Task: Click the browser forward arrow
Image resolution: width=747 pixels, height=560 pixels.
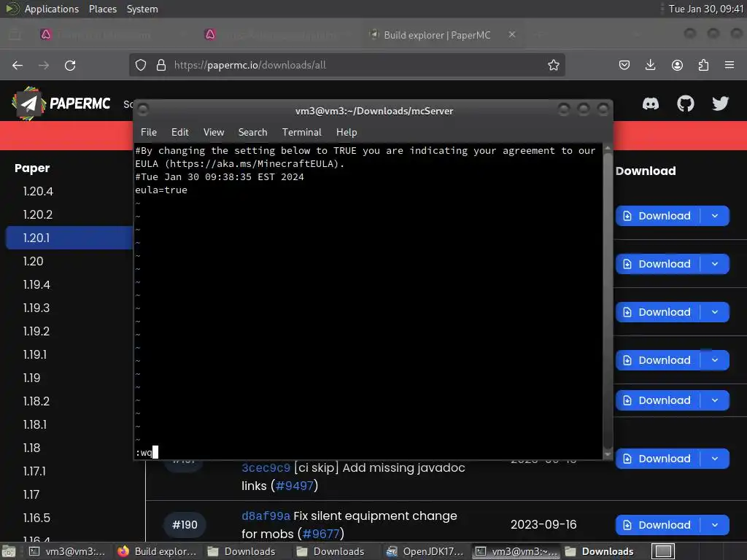Action: tap(44, 65)
